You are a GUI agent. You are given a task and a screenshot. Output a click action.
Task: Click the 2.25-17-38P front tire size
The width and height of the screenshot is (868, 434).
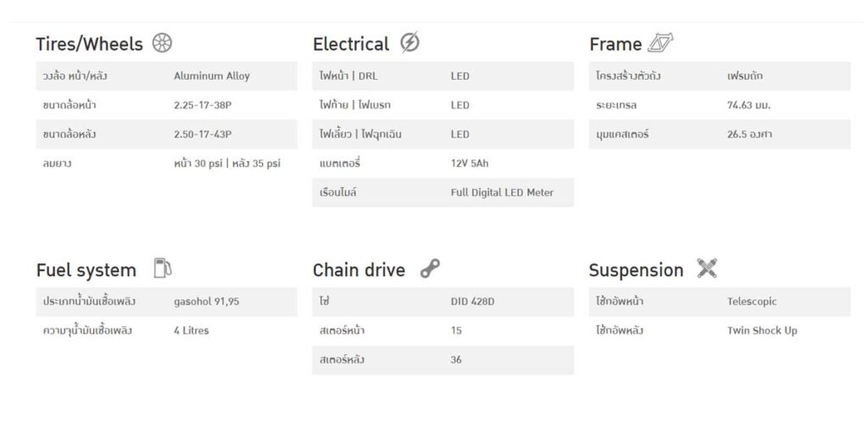coord(203,105)
